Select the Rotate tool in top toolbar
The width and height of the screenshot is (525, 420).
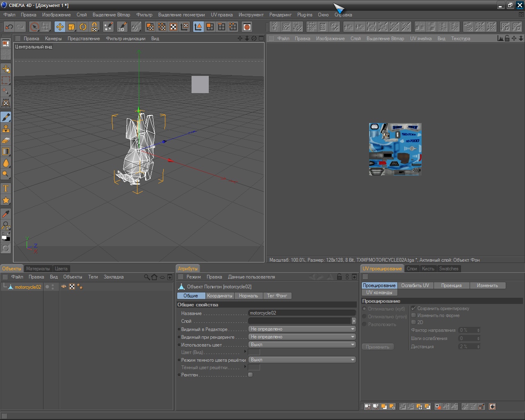click(83, 27)
